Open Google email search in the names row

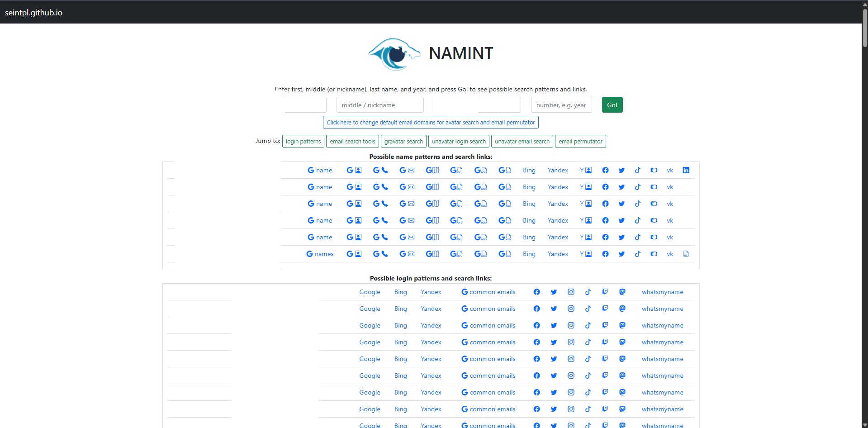(407, 254)
